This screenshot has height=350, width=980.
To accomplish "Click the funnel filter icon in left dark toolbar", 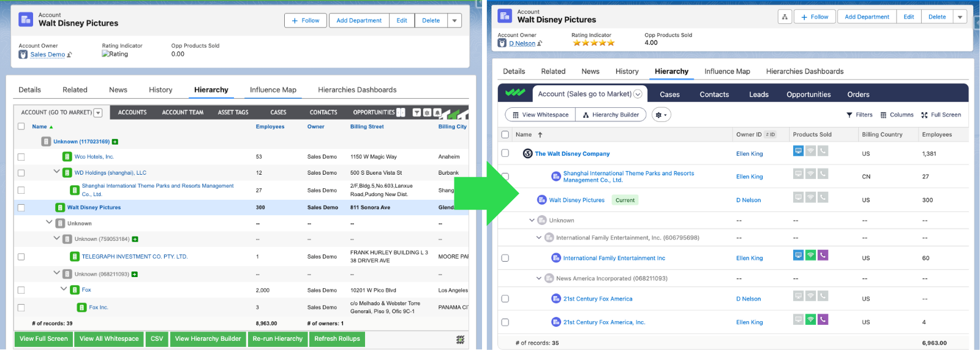I will point(417,112).
